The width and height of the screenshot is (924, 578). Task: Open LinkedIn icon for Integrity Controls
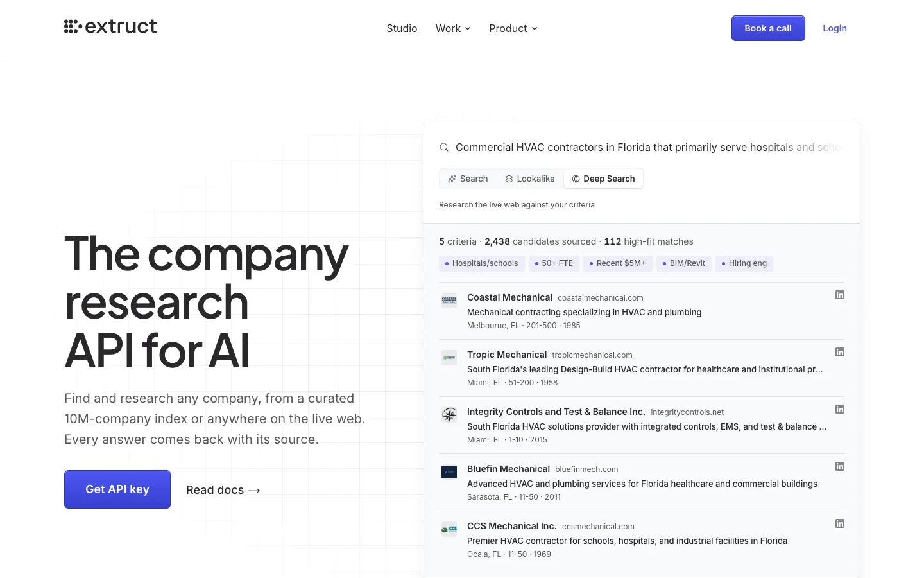coord(839,409)
